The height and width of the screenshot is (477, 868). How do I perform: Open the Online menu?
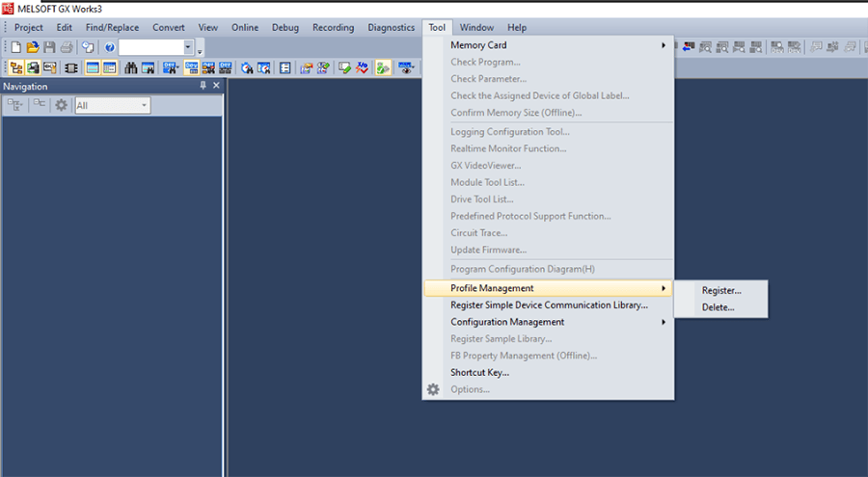[245, 27]
